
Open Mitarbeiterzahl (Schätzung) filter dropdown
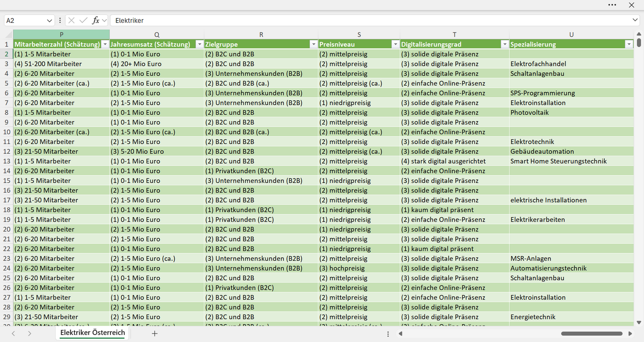(x=105, y=44)
